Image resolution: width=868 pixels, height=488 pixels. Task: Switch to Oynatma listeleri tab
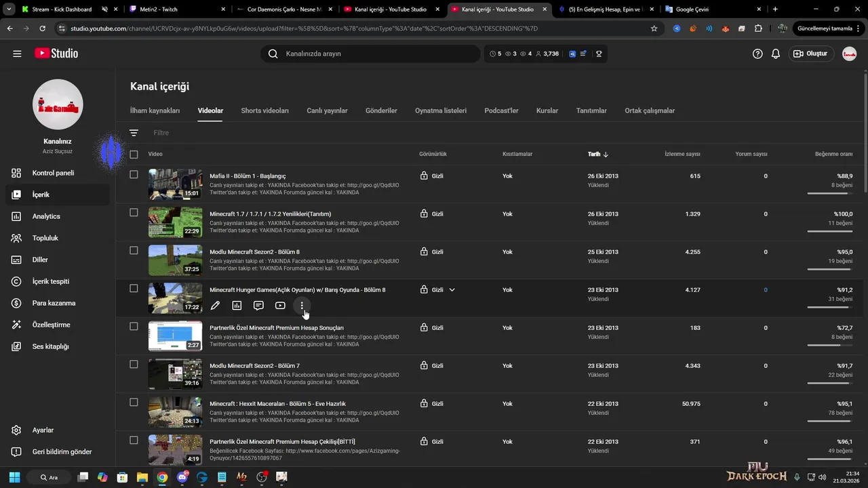441,110
